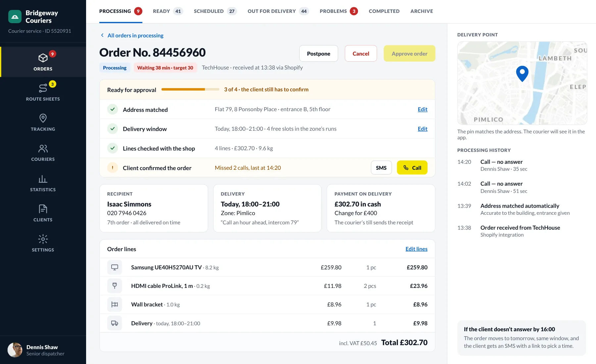Screen dimensions: 596x364
Task: Open Route Sheets from sidebar
Action: pyautogui.click(x=43, y=92)
